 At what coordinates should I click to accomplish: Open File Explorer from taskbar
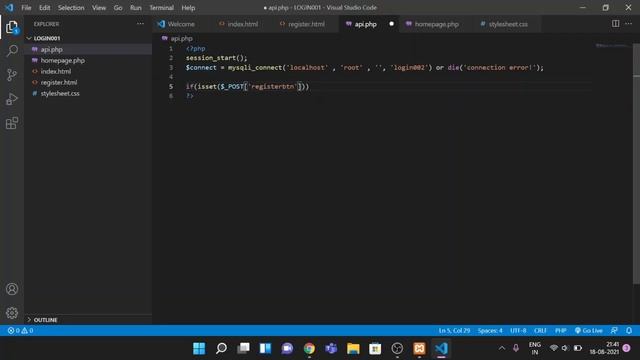click(x=353, y=348)
